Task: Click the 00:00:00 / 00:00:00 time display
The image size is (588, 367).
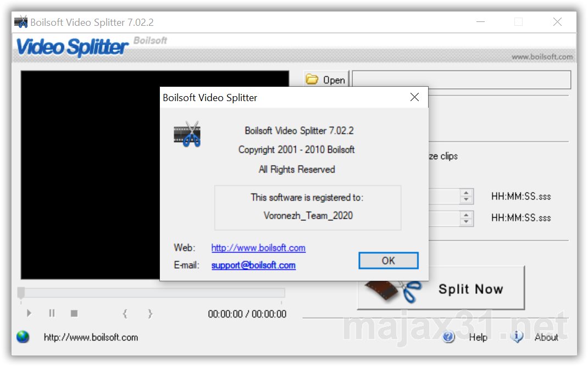Action: (247, 314)
